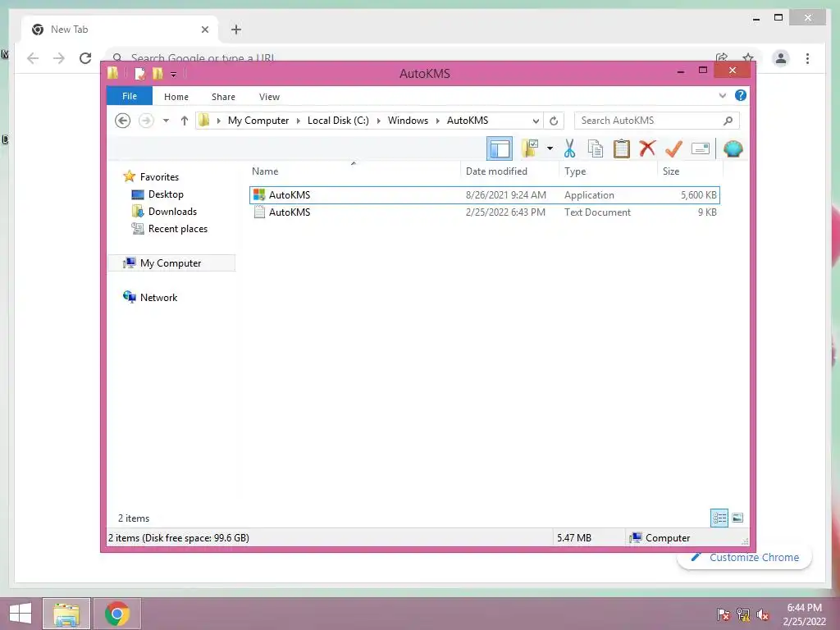
Task: Go forward in Explorer navigation
Action: point(146,121)
